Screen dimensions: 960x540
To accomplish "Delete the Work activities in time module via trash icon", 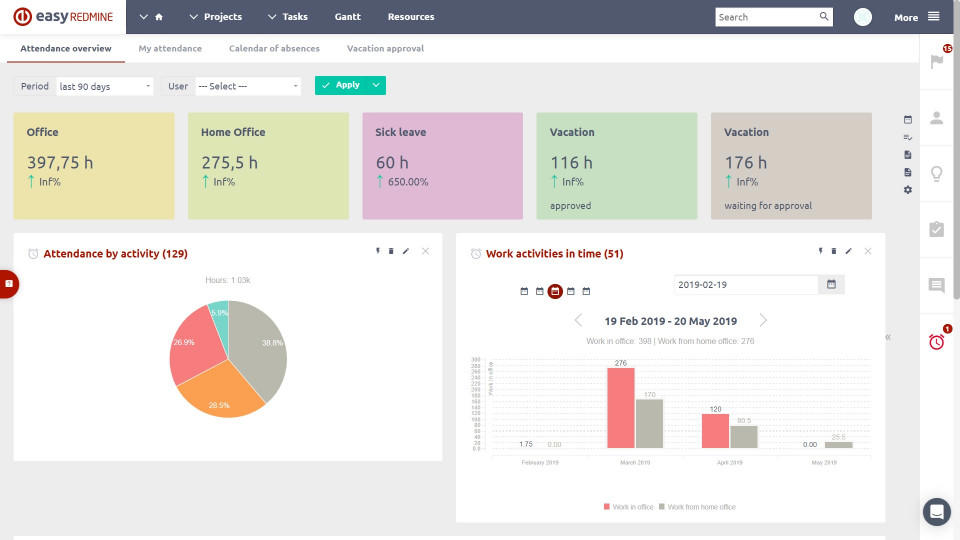I will 834,252.
